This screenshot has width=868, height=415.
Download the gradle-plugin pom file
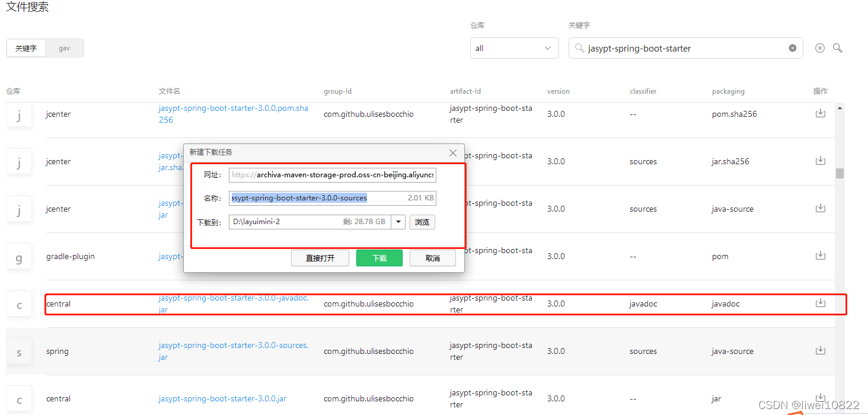(821, 256)
